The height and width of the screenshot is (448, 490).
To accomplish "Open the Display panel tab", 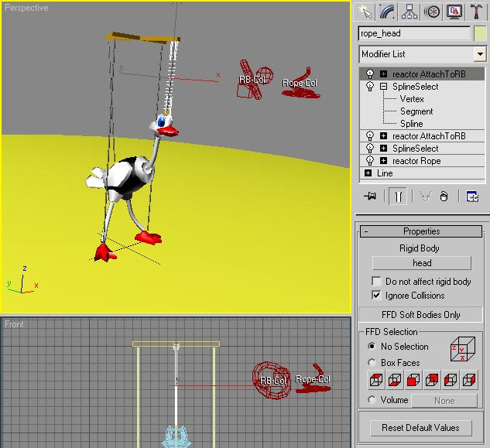I will tap(454, 11).
